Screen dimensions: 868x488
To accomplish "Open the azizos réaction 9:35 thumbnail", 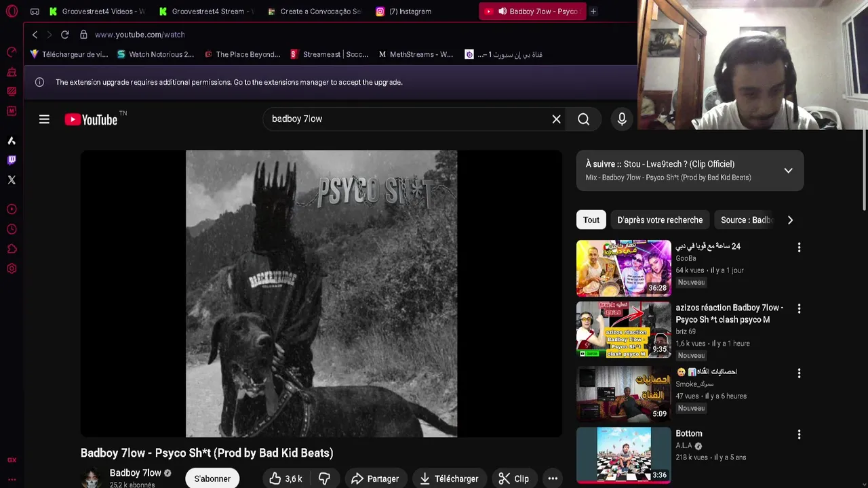I will [623, 329].
